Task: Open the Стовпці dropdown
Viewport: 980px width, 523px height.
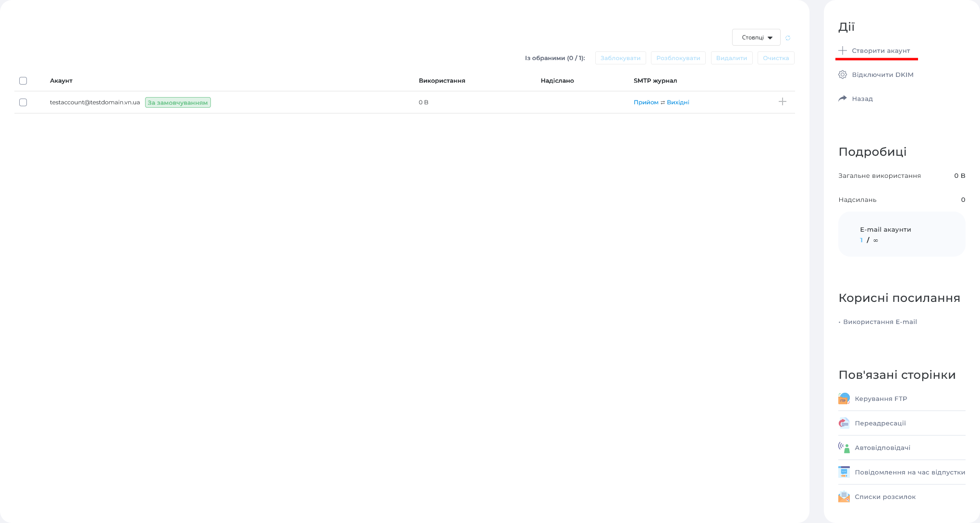Action: (x=756, y=37)
